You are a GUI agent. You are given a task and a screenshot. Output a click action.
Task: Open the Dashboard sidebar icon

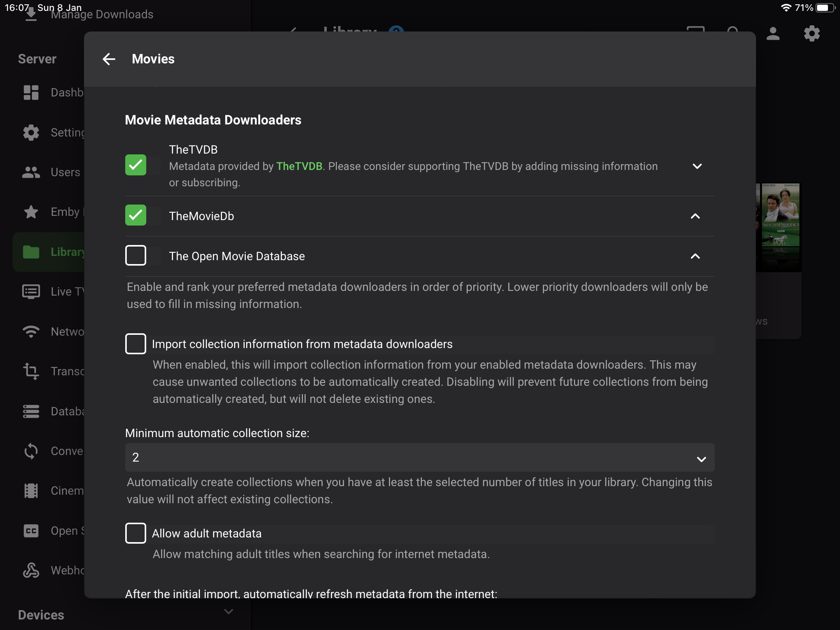pyautogui.click(x=31, y=93)
